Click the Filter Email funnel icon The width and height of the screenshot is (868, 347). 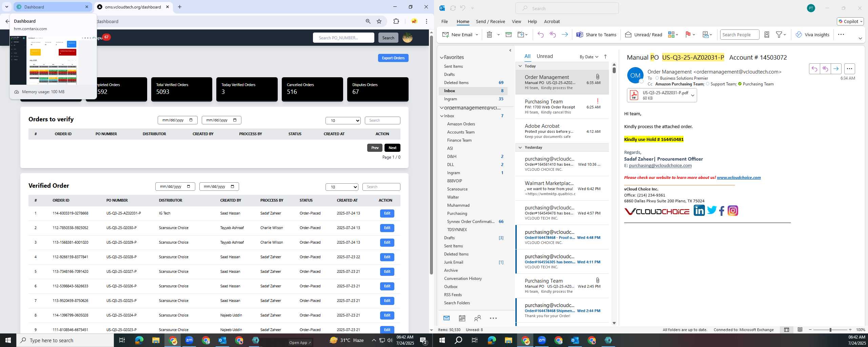[x=779, y=35]
